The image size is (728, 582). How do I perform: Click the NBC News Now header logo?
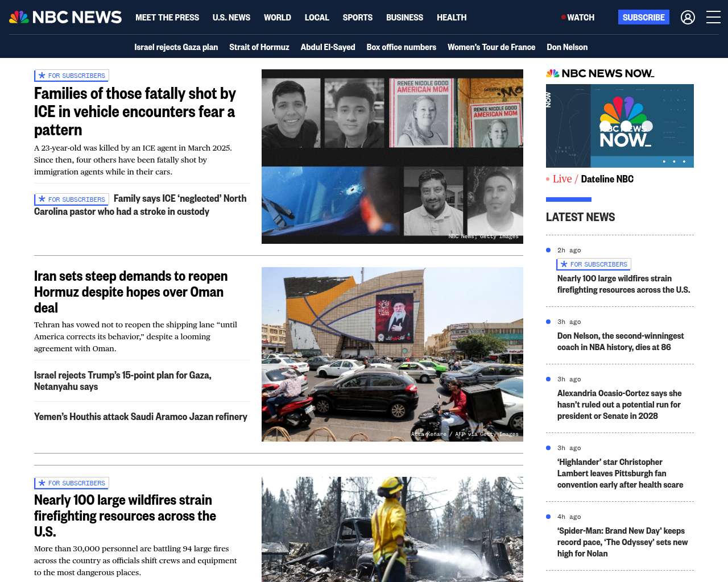point(600,73)
